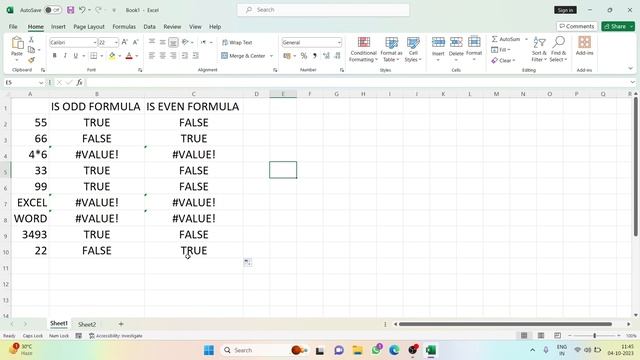Click the Save icon in title bar
640x360 pixels.
(x=71, y=10)
